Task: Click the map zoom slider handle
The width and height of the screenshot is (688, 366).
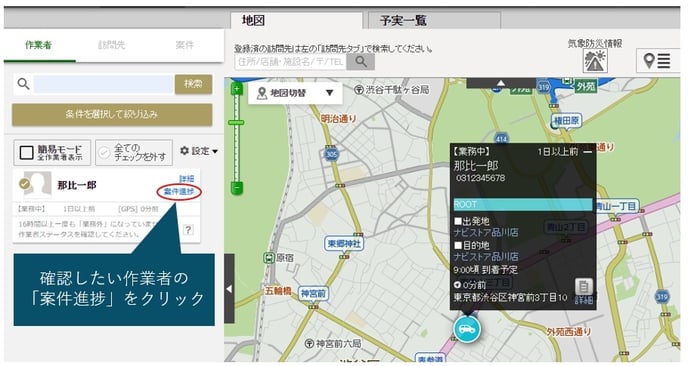Action: [236, 122]
